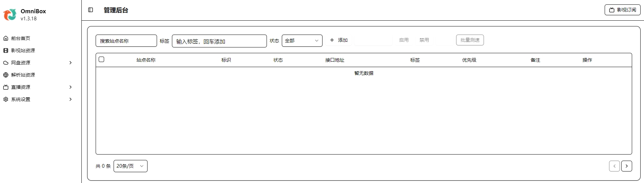Open 直播资源 menu item

coord(38,87)
